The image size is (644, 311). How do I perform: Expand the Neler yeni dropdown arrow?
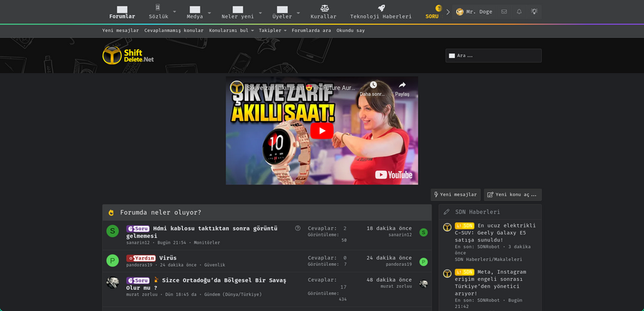pos(260,12)
